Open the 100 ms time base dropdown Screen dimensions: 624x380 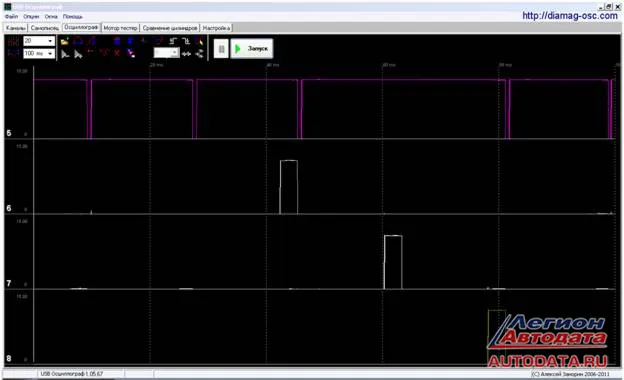tap(39, 53)
